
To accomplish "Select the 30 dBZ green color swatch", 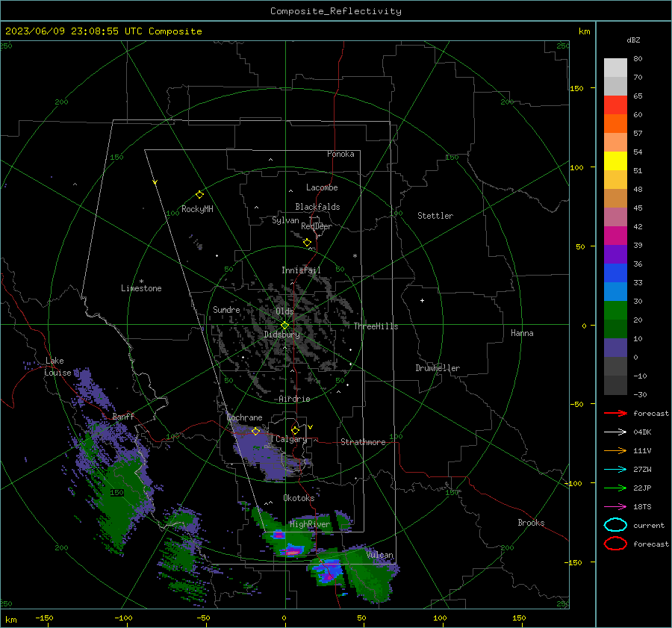I will (615, 311).
